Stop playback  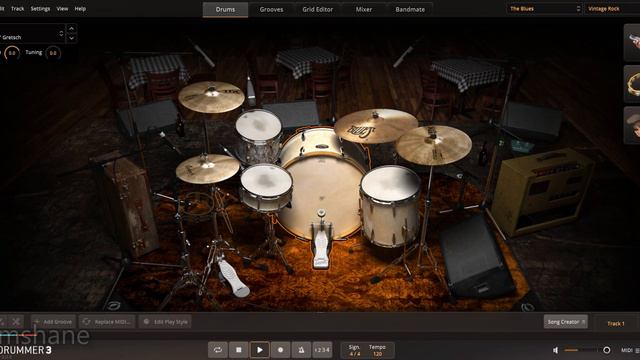[239, 350]
